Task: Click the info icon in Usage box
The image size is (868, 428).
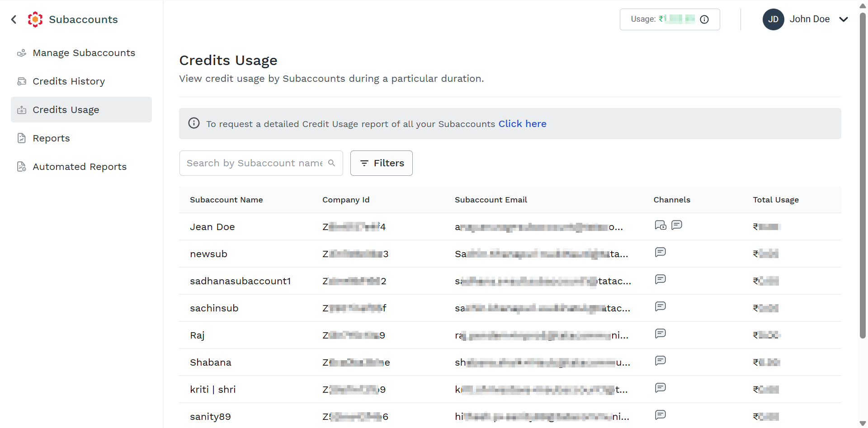Action: [x=704, y=19]
